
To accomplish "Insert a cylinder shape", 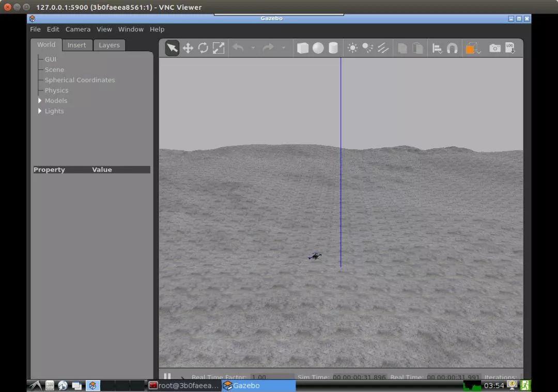I will pos(333,48).
